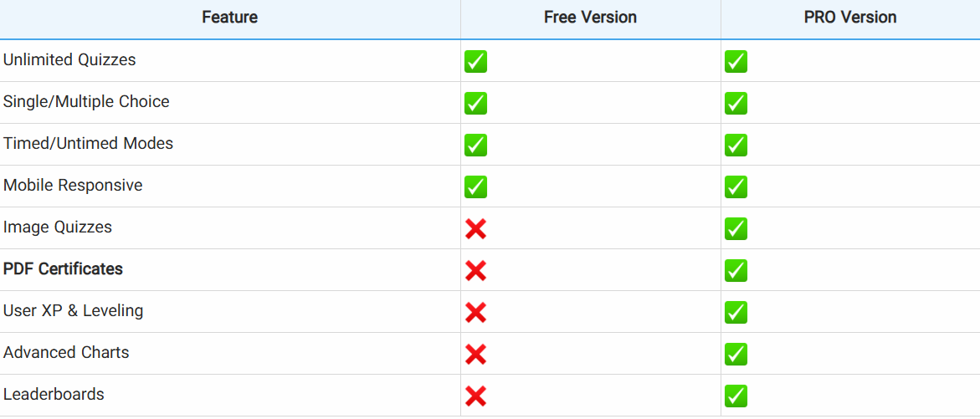The width and height of the screenshot is (980, 419).
Task: Select the Feature column header
Action: (x=229, y=18)
